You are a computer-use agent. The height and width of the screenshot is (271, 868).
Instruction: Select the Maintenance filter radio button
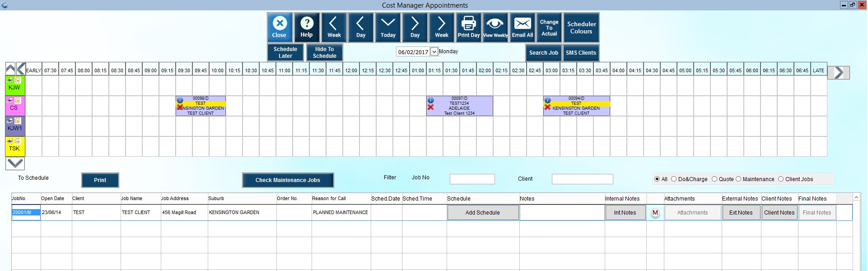pos(738,179)
